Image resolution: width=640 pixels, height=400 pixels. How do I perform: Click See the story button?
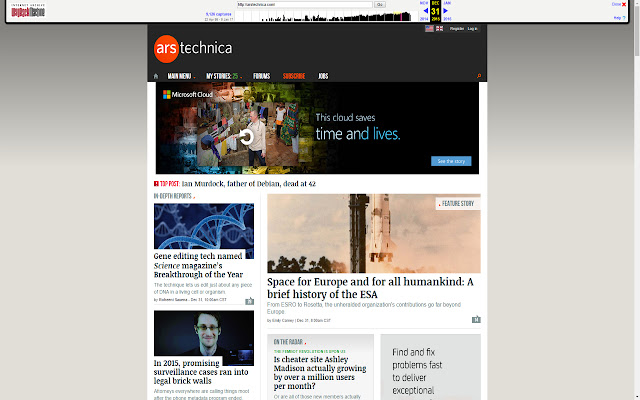pos(451,161)
